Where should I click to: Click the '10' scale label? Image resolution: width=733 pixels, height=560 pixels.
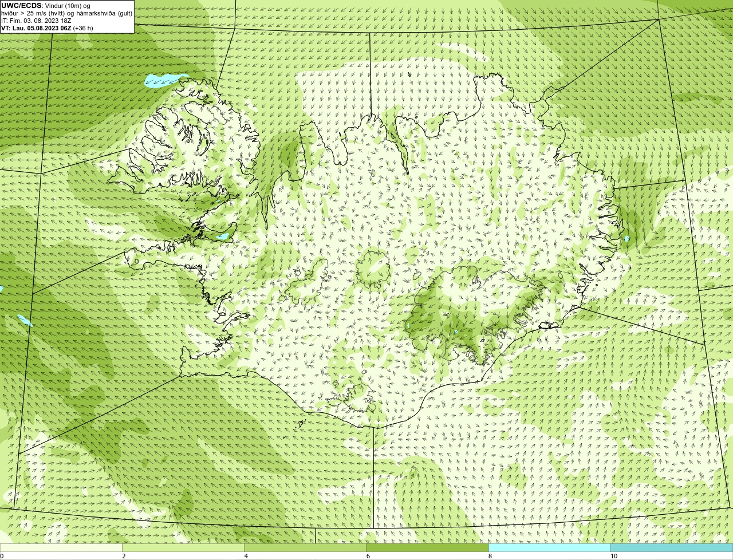pos(614,556)
